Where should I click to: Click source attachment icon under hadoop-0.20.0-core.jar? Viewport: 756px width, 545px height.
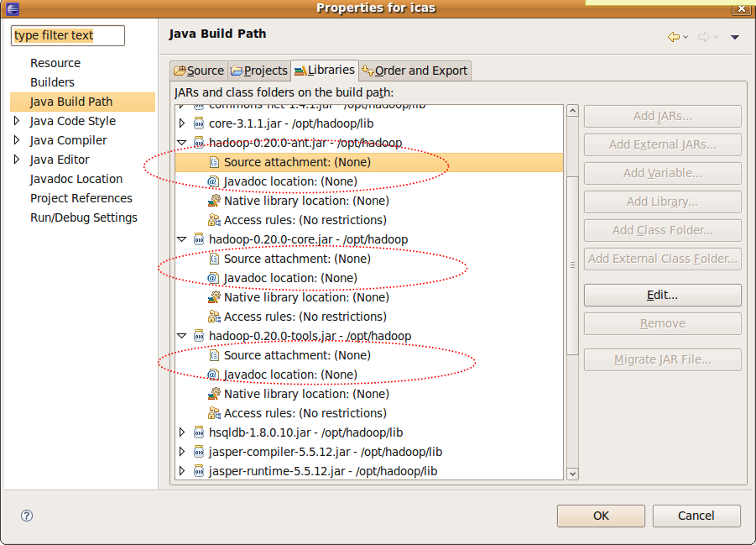click(x=214, y=259)
